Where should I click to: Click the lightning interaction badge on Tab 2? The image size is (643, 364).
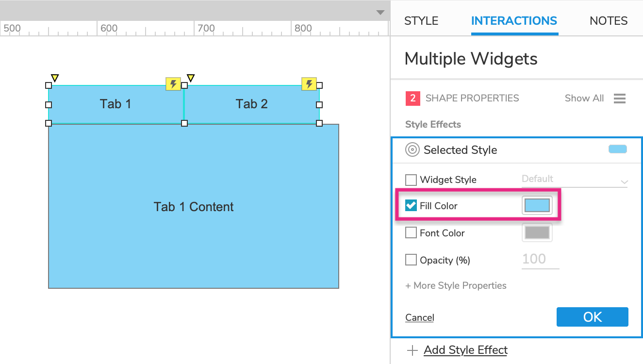(x=309, y=84)
